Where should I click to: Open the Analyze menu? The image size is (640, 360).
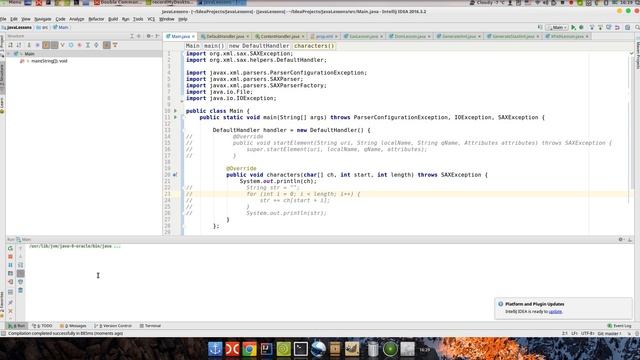click(x=76, y=19)
